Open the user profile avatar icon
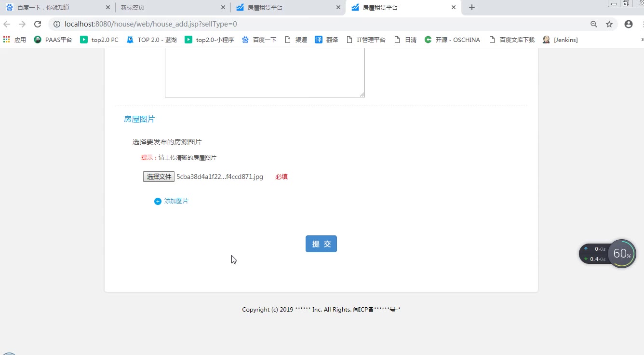The image size is (644, 355). pyautogui.click(x=629, y=24)
